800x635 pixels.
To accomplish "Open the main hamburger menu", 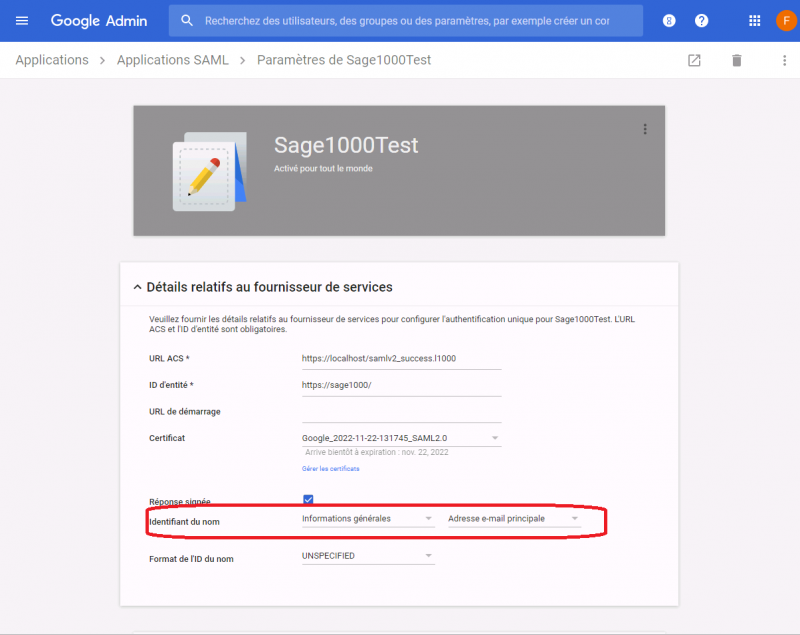I will click(22, 21).
